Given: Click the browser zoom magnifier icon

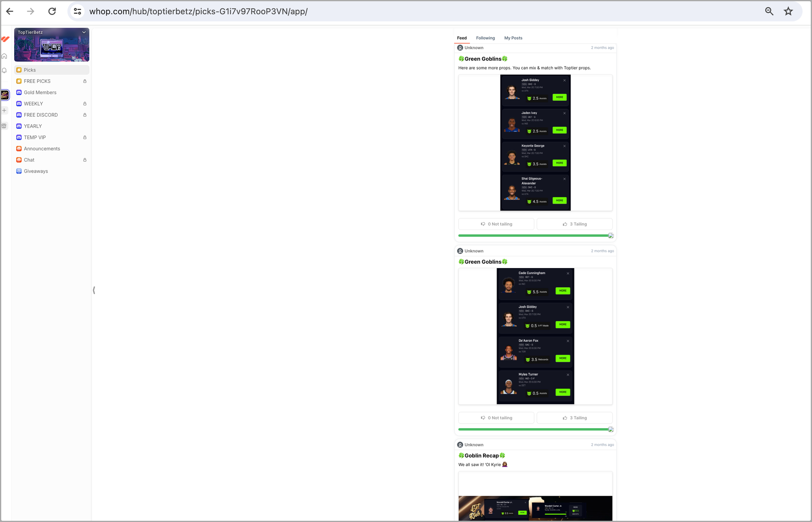Looking at the screenshot, I should 769,11.
